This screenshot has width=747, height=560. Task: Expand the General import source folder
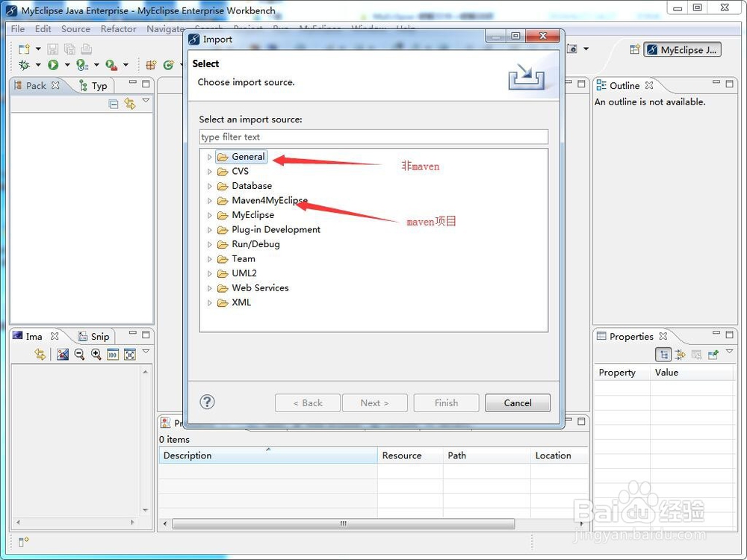[x=209, y=157]
